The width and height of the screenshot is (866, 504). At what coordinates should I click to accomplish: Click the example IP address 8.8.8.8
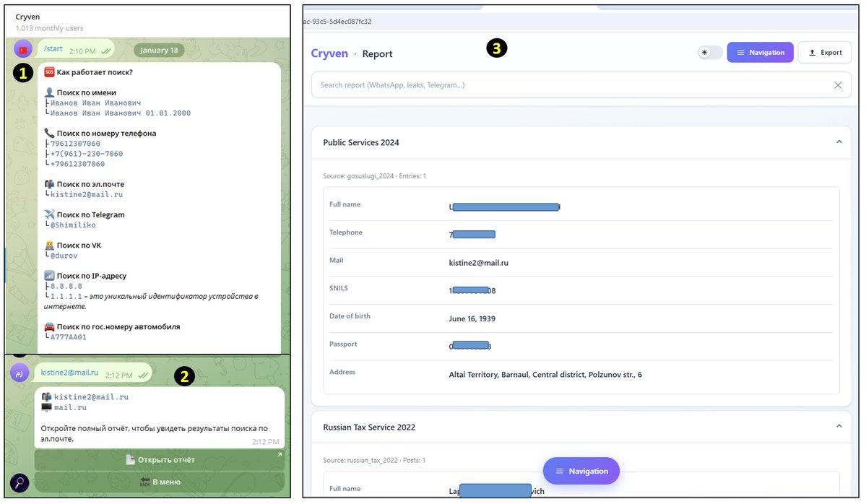[x=66, y=286]
